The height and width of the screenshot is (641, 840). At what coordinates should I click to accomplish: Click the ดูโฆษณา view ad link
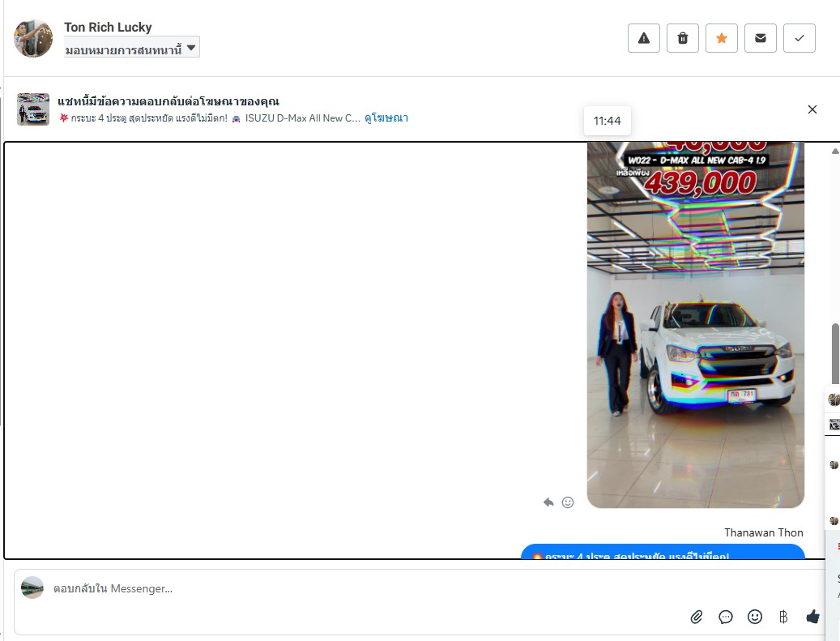coord(386,118)
